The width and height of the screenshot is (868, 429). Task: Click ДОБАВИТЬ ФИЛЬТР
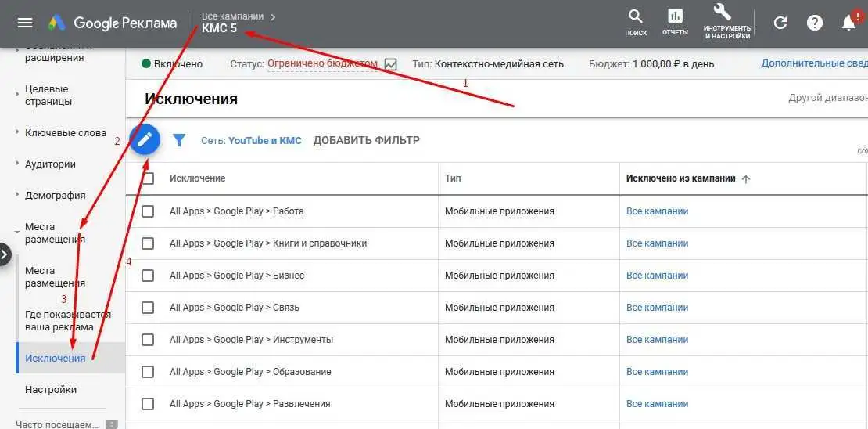(367, 140)
